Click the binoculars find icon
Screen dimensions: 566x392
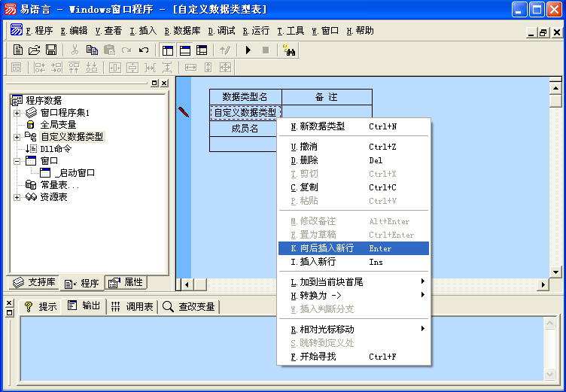coord(289,50)
